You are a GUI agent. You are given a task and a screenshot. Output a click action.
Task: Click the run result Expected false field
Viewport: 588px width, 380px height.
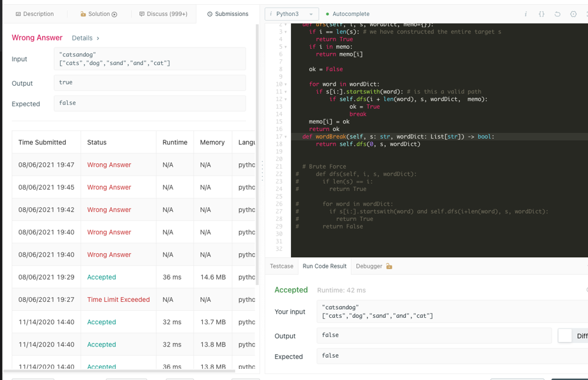click(x=452, y=356)
